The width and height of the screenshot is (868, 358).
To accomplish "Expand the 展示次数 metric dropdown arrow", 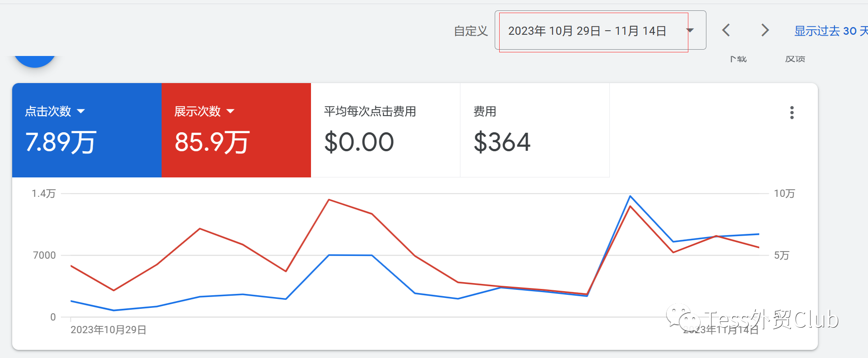I will click(231, 111).
